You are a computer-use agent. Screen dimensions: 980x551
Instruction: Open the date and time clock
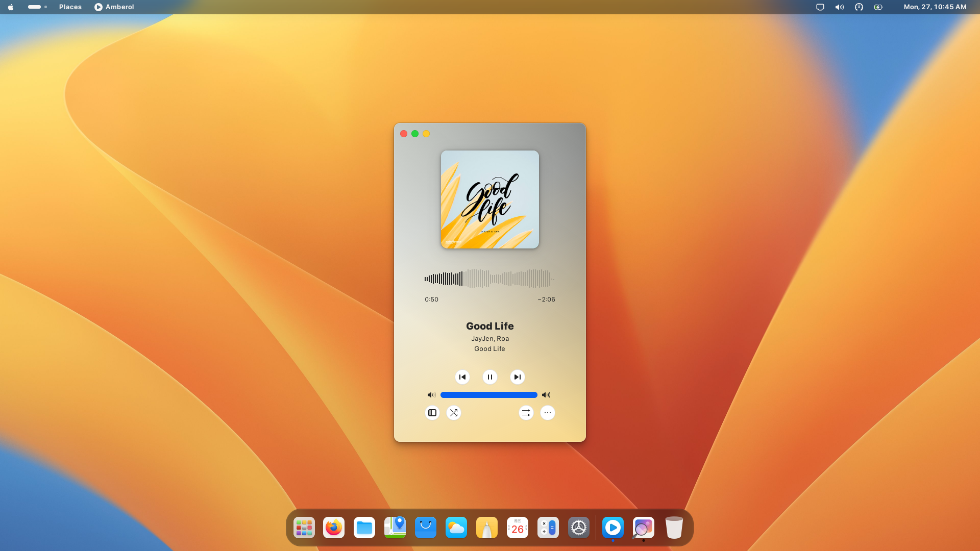[935, 7]
